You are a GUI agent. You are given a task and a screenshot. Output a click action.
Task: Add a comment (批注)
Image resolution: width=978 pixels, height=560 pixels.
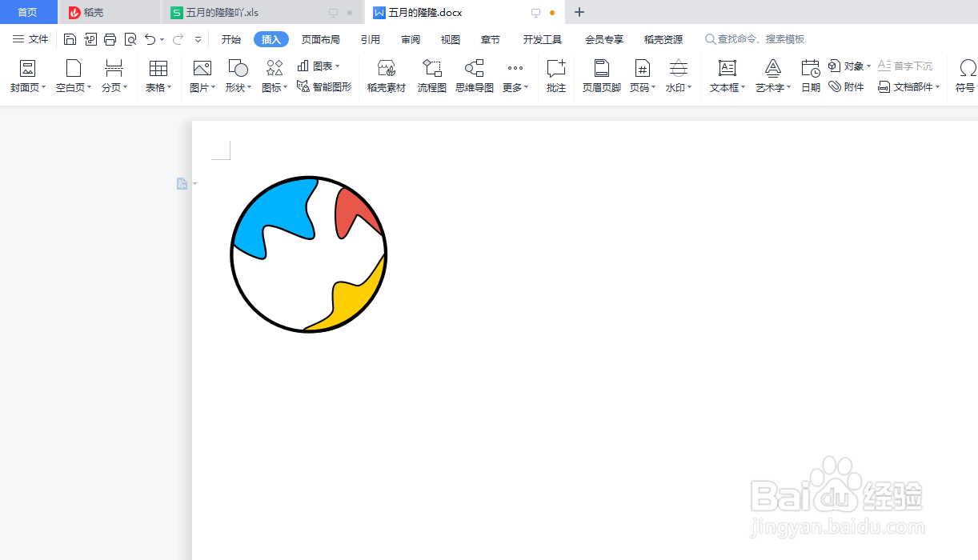(556, 77)
